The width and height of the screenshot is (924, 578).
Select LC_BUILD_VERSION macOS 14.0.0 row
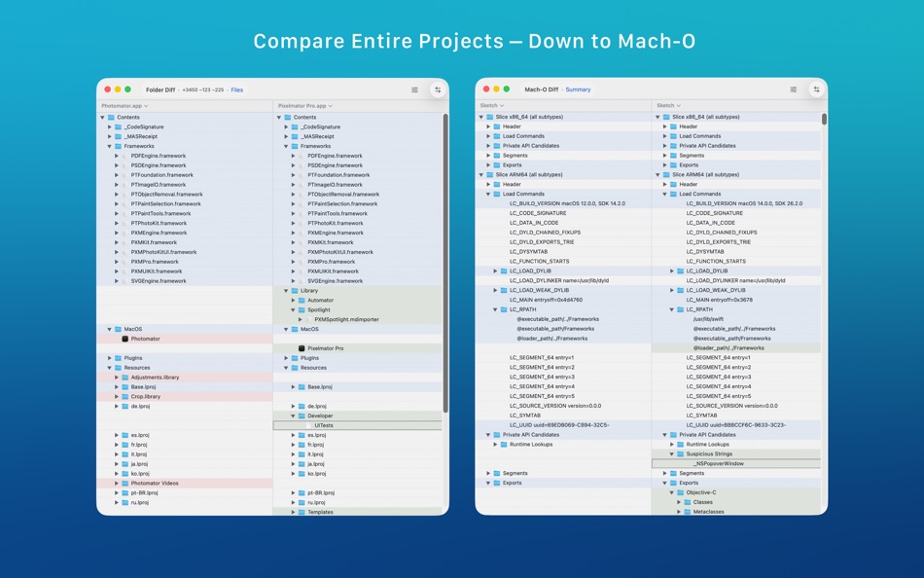(x=736, y=203)
